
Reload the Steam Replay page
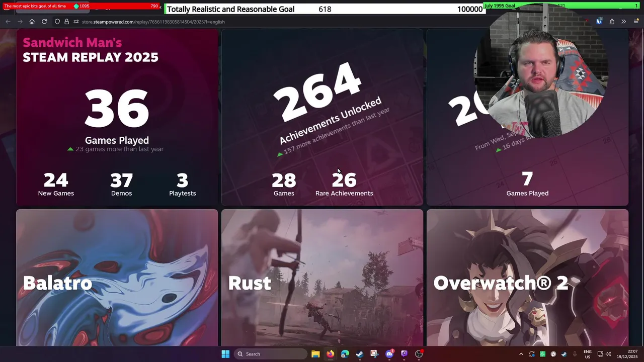pos(44,22)
